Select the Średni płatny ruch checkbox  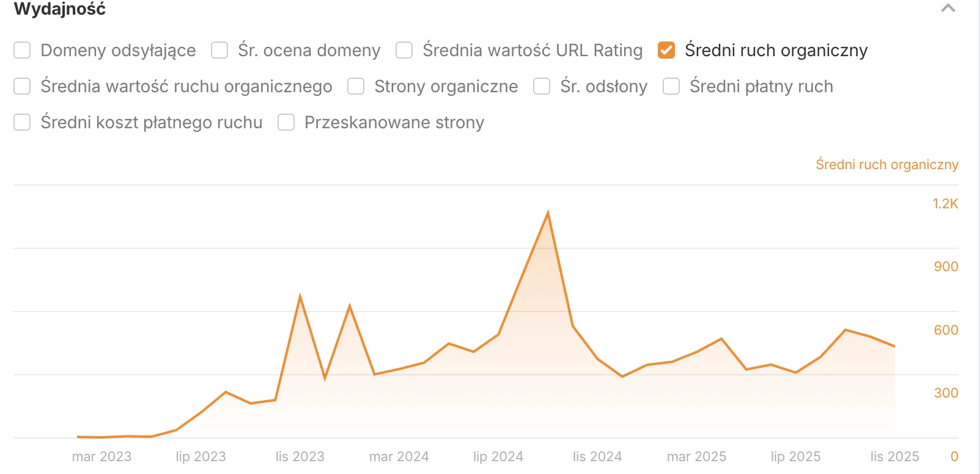pos(671,86)
